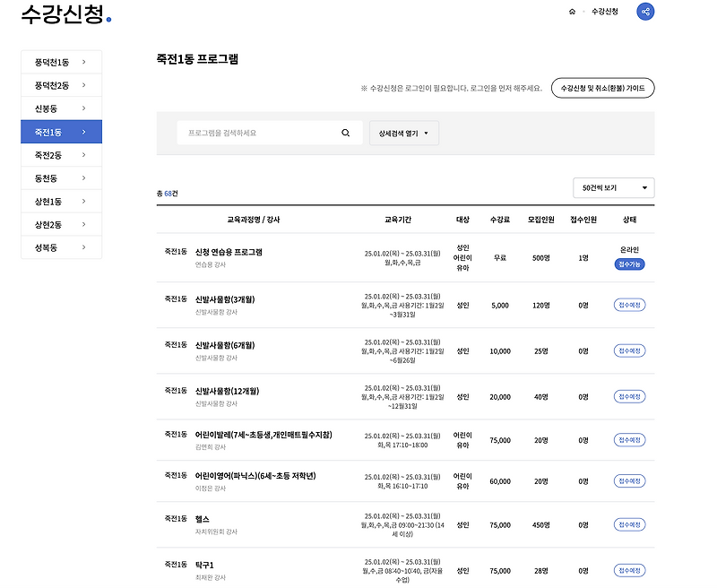717x588 pixels.
Task: Click the blue circular share icon
Action: click(644, 13)
